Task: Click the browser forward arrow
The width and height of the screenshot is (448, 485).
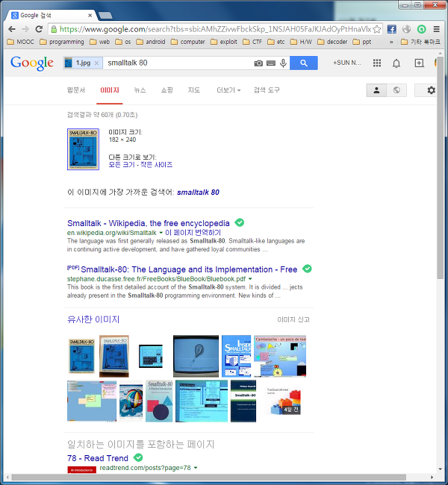Action: [25, 29]
